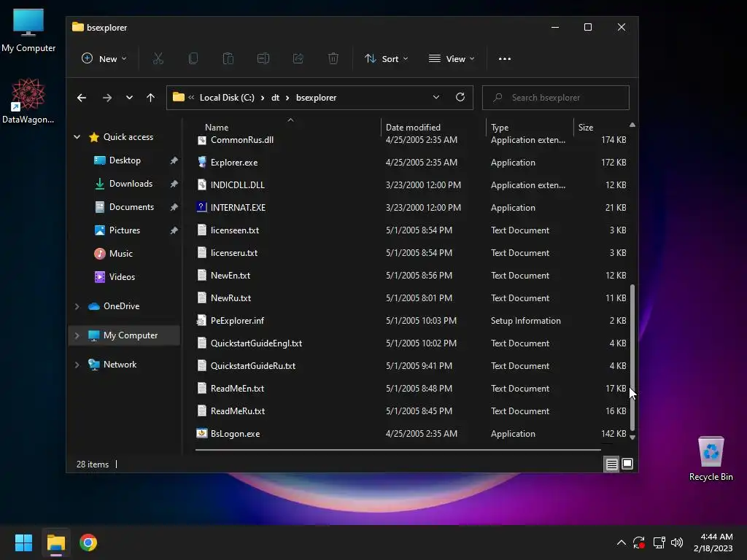Navigate to Local Disk (C:) breadcrumb
747x560 pixels.
click(227, 98)
